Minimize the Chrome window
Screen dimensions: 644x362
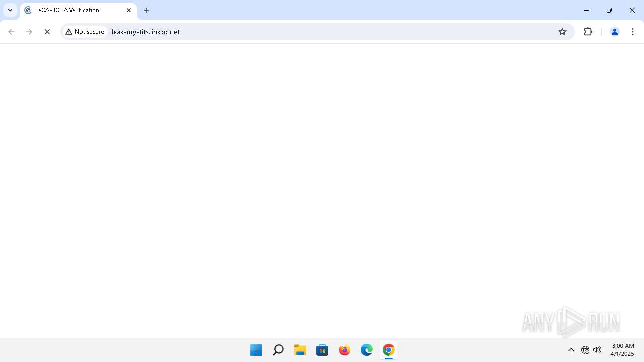(586, 10)
